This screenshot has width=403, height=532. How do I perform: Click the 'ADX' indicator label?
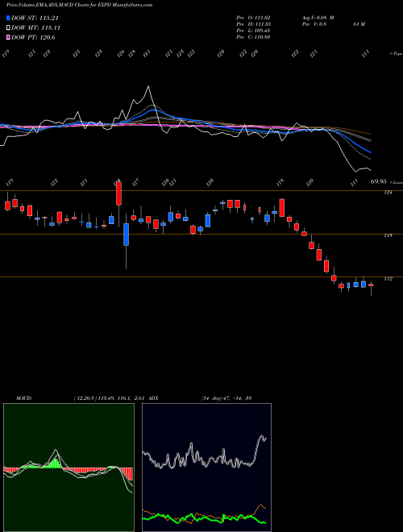pyautogui.click(x=154, y=398)
